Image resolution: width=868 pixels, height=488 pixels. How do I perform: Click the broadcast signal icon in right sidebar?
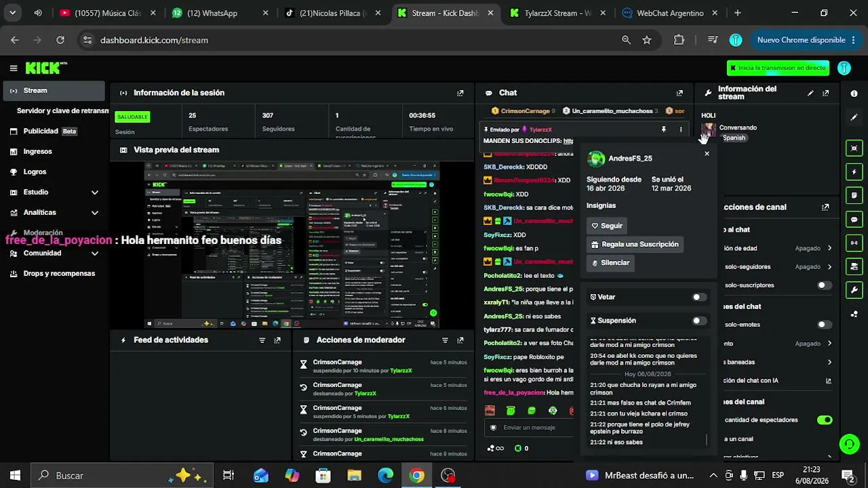coord(854,243)
